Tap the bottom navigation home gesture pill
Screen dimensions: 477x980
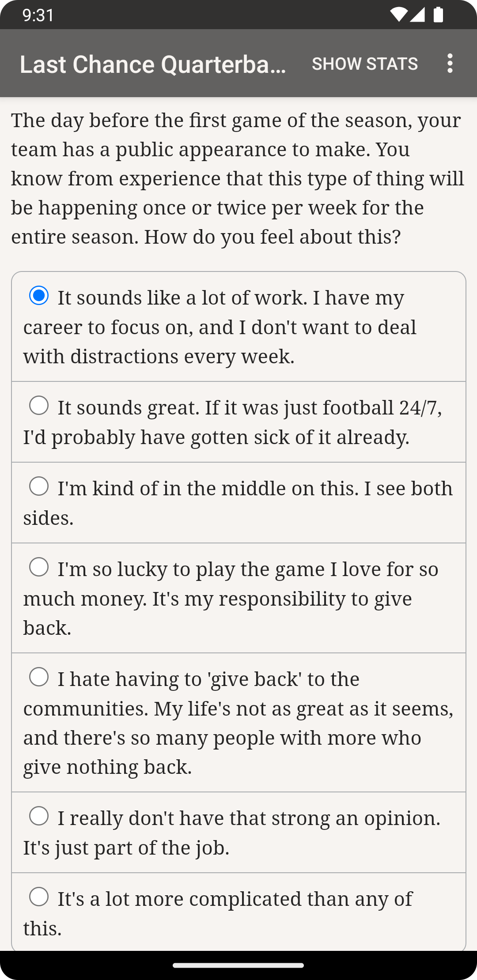point(238,965)
